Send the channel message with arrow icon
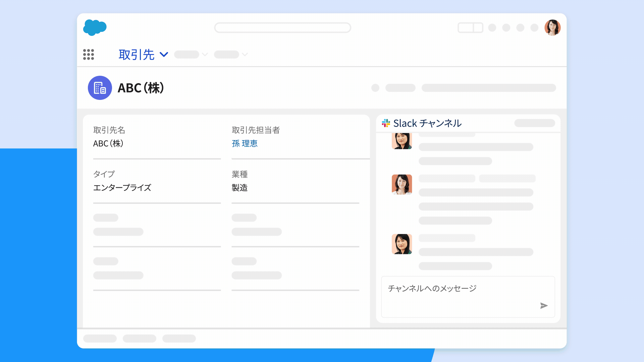The width and height of the screenshot is (644, 362). tap(544, 305)
